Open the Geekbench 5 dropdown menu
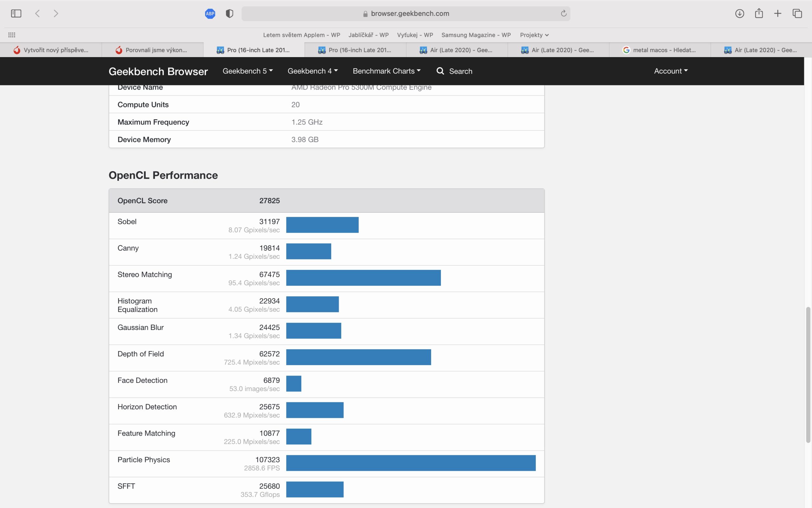Image resolution: width=812 pixels, height=508 pixels. pyautogui.click(x=248, y=71)
